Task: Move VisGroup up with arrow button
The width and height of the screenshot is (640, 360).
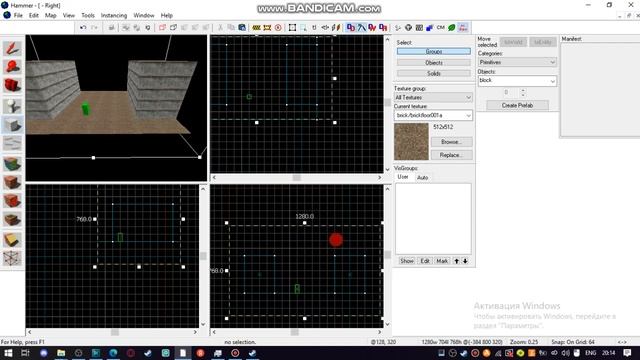Action: pos(457,261)
